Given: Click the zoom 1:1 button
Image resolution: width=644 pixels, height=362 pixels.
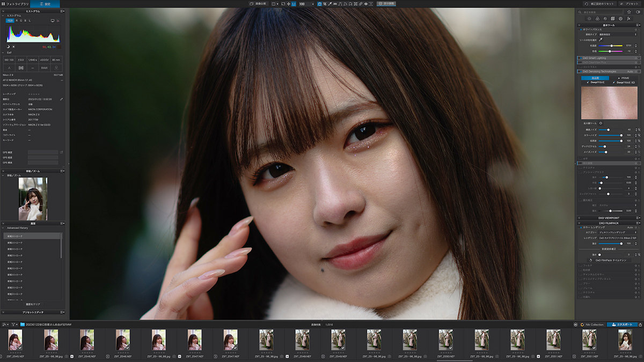Looking at the screenshot, I should coord(294,4).
